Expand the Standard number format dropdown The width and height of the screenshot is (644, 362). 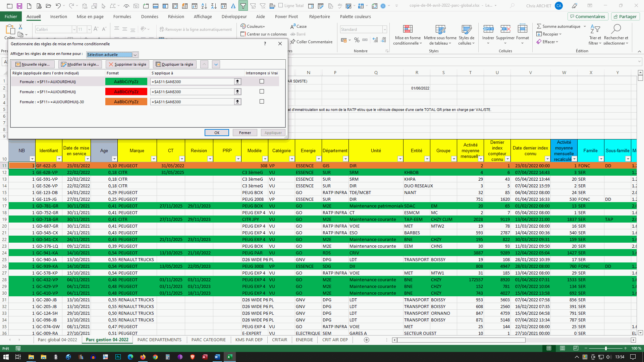tap(385, 29)
